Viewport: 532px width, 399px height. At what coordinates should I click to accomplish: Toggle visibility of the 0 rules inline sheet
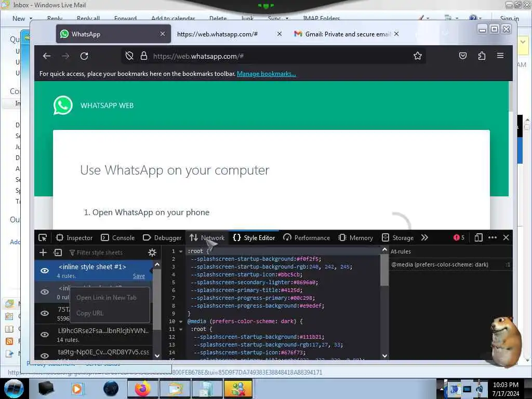45,292
